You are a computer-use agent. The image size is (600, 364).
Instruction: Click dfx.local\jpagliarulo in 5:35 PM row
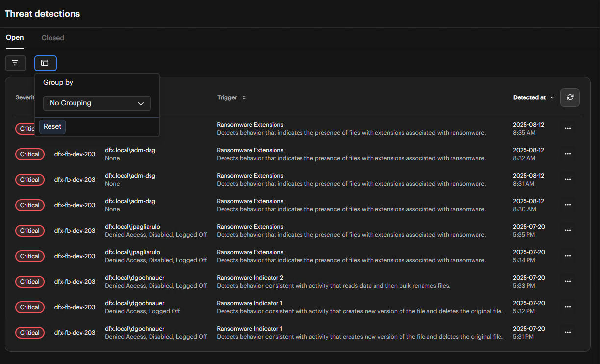click(x=132, y=227)
